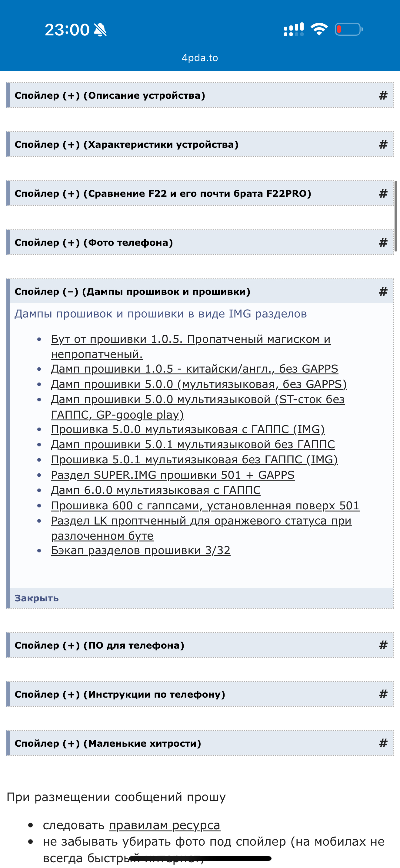Open the Раздел SUPER.IMG прошивки 501 + GAPPS link
This screenshot has width=400, height=868.
[x=173, y=475]
